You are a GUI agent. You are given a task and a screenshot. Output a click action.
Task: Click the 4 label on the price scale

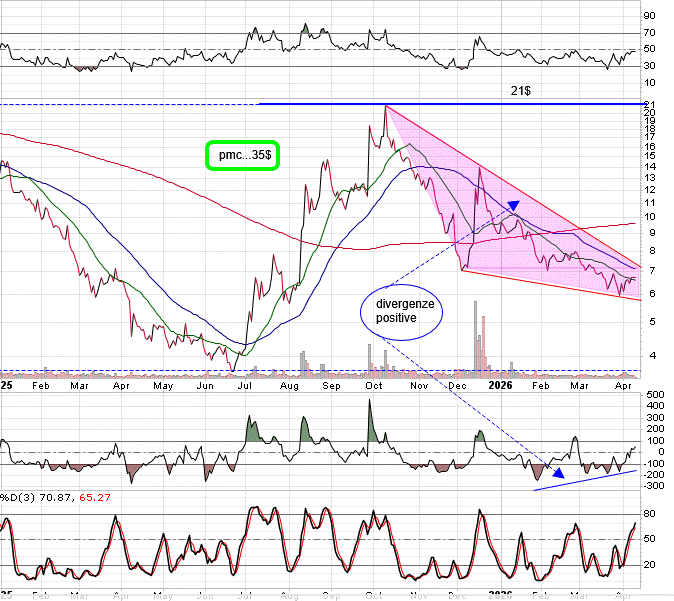point(646,355)
